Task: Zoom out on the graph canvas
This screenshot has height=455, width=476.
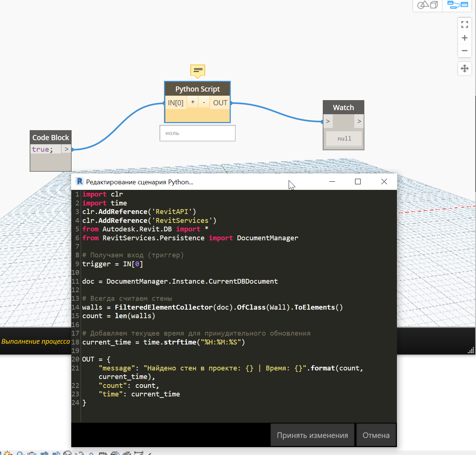Action: (x=464, y=51)
